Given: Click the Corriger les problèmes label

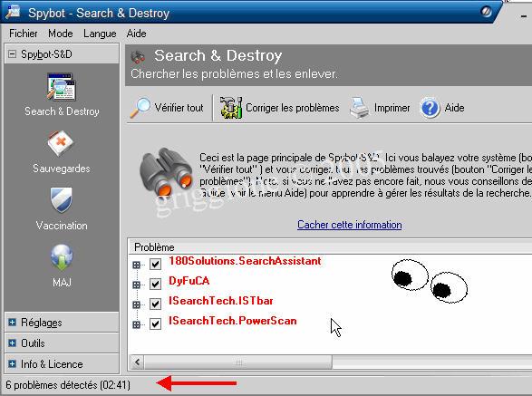Looking at the screenshot, I should pos(293,108).
